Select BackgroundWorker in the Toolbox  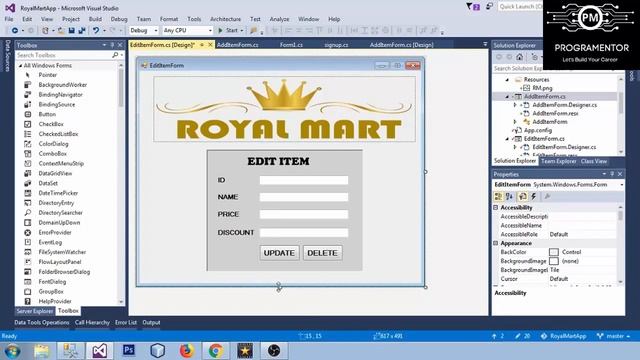click(x=62, y=85)
